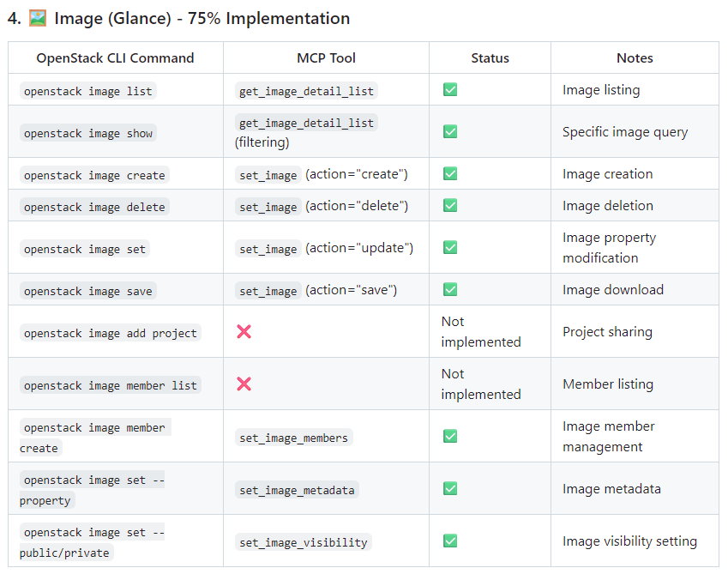Click the Notes column header
Image resolution: width=728 pixels, height=574 pixels.
click(x=635, y=57)
